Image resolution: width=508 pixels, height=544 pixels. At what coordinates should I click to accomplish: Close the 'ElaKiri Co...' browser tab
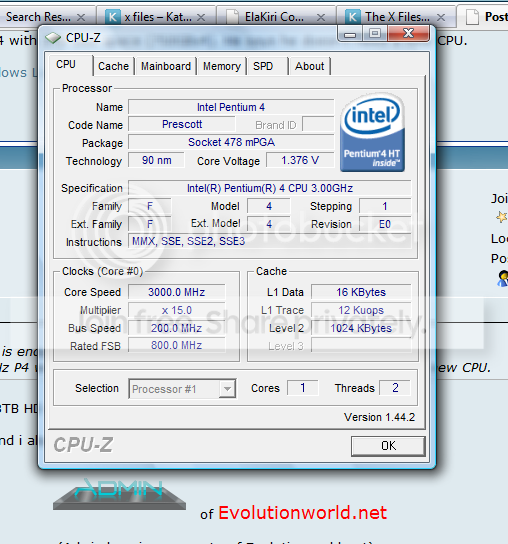tap(321, 17)
